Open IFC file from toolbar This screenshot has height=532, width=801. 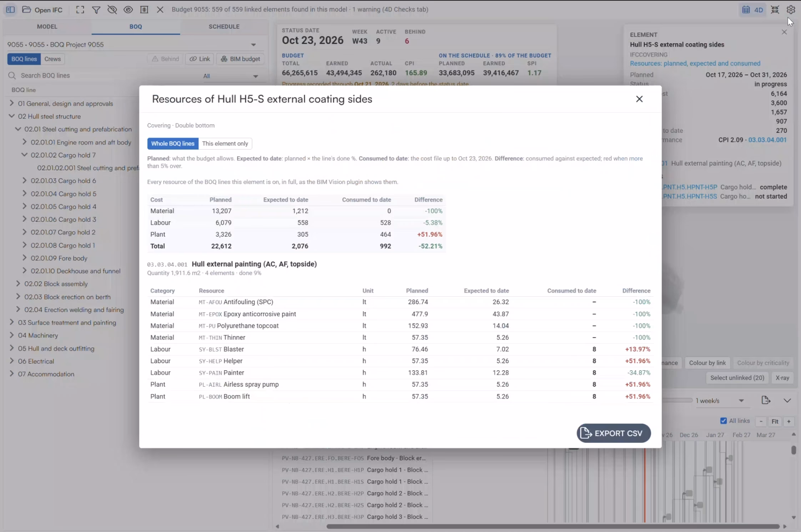42,10
